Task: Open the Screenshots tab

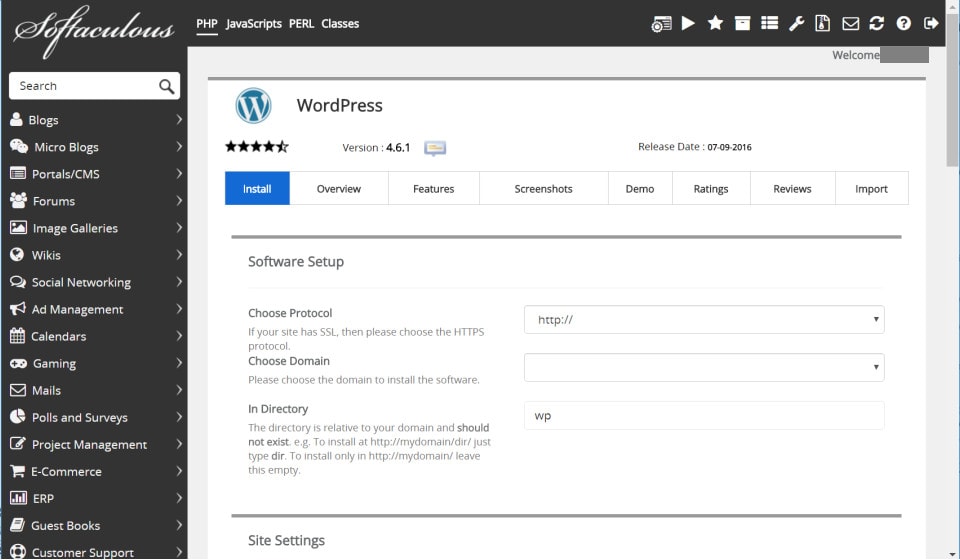Action: [544, 189]
